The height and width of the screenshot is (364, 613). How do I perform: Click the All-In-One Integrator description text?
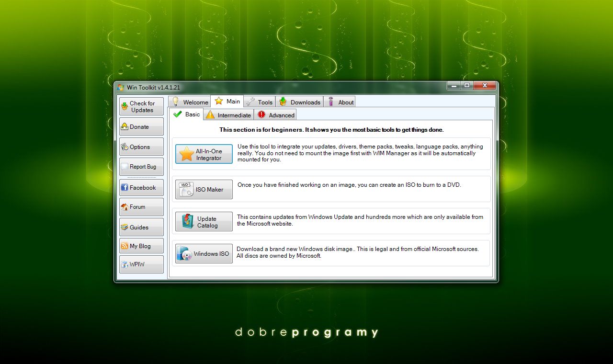click(x=360, y=153)
